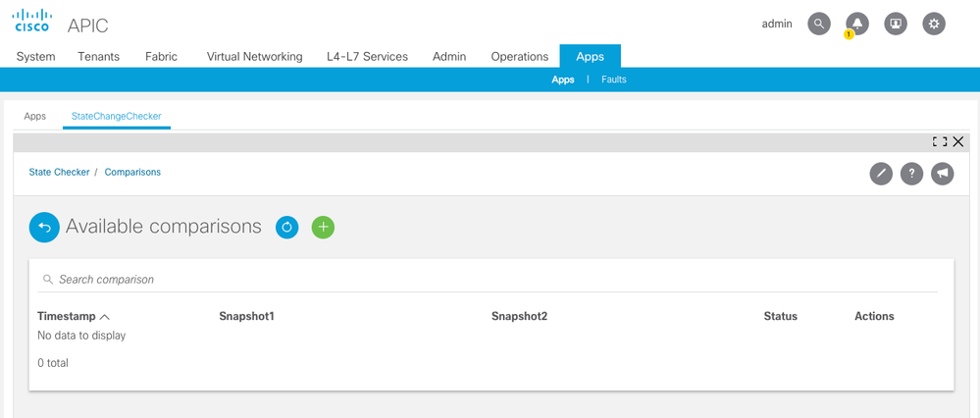
Task: Toggle fullscreen for the app panel
Action: (940, 142)
